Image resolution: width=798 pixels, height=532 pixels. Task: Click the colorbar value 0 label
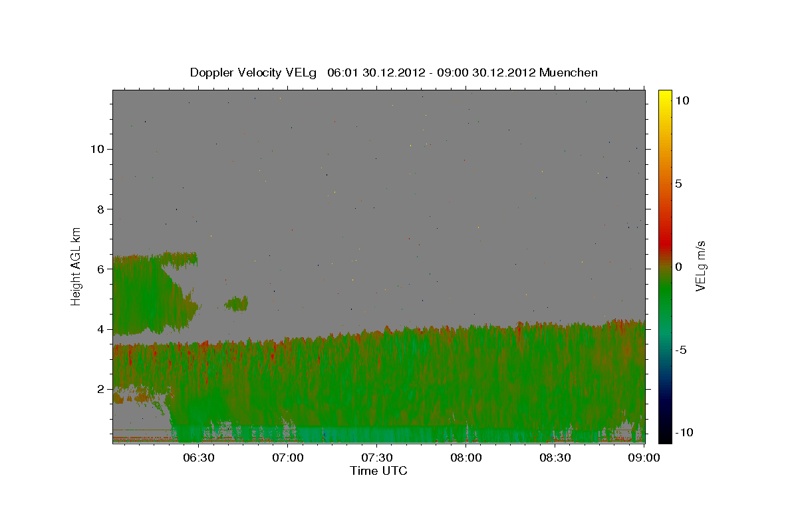click(678, 267)
